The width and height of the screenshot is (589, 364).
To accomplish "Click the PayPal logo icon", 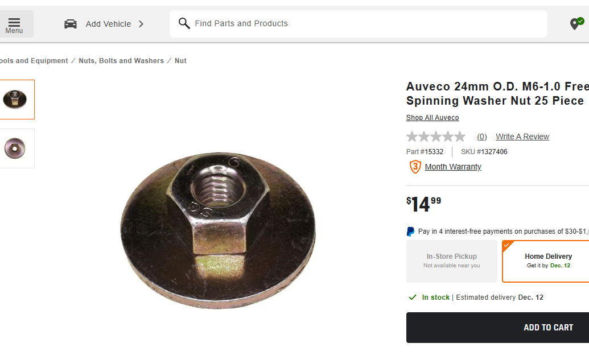I will click(410, 231).
